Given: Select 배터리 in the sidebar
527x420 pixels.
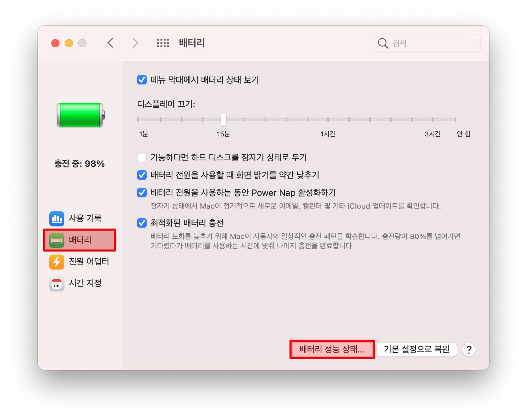Looking at the screenshot, I should coord(80,240).
